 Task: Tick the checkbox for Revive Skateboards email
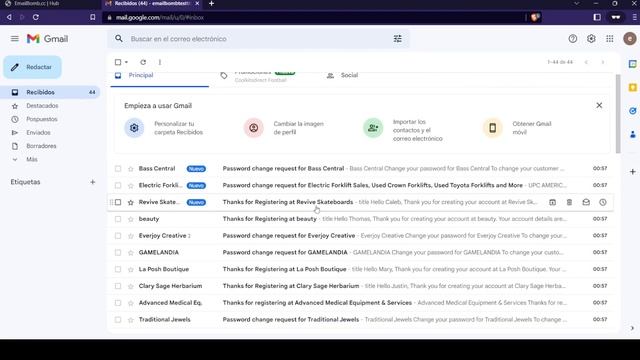click(118, 202)
